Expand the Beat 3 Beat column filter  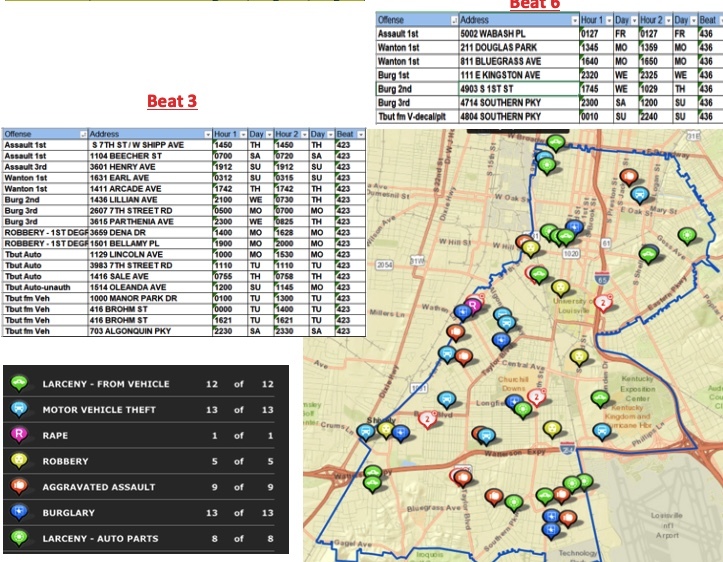point(358,134)
